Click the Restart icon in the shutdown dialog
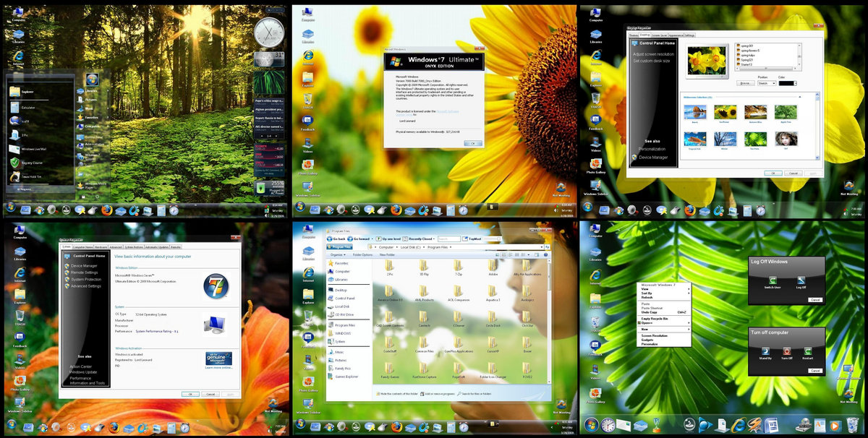868x438 pixels. (x=808, y=351)
